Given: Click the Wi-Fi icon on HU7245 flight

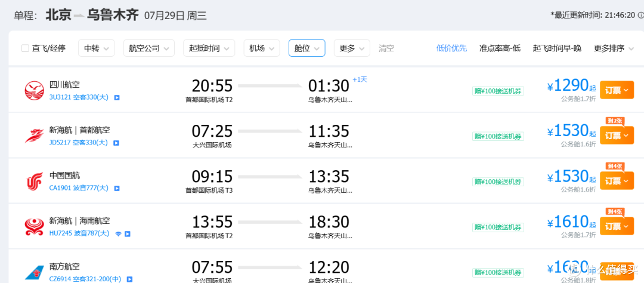Looking at the screenshot, I should [x=118, y=233].
